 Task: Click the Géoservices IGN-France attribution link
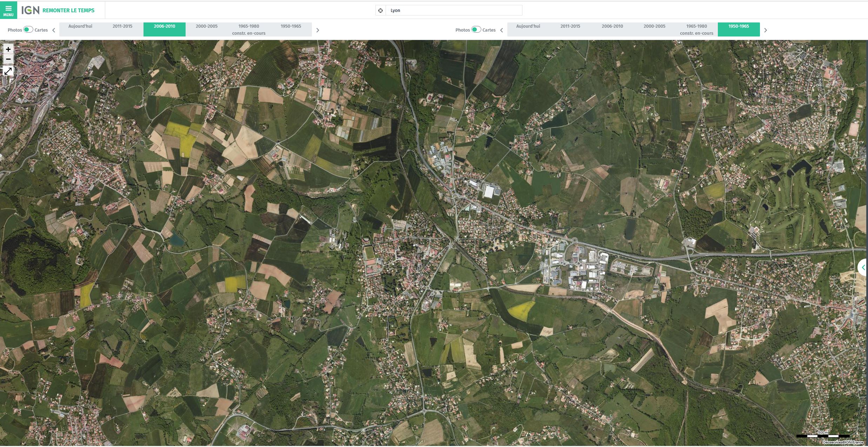click(x=843, y=442)
